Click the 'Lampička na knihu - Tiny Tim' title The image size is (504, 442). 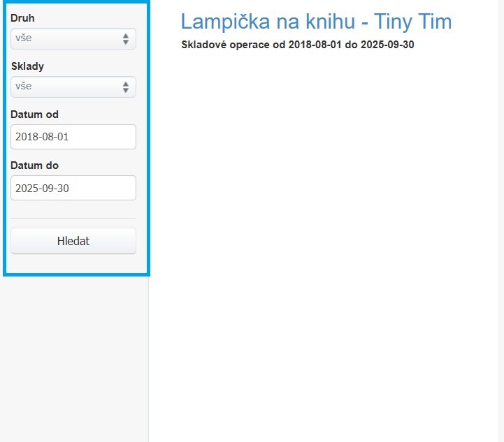(x=316, y=22)
